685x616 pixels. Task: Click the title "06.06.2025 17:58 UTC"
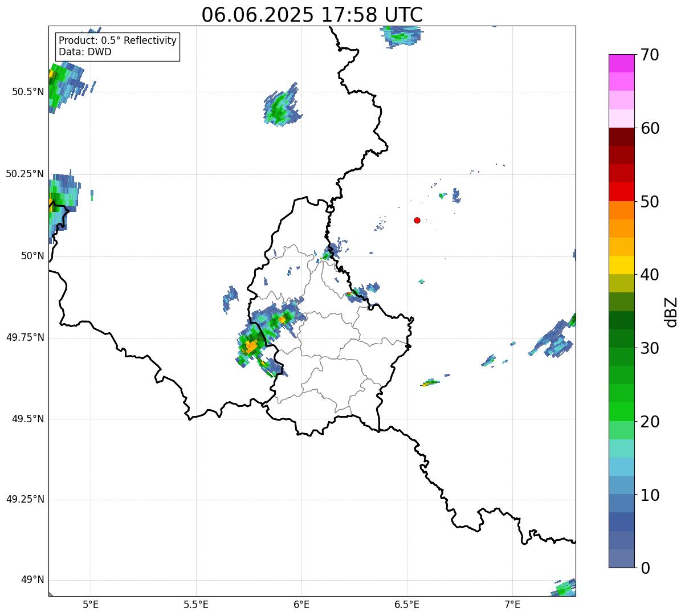312,15
